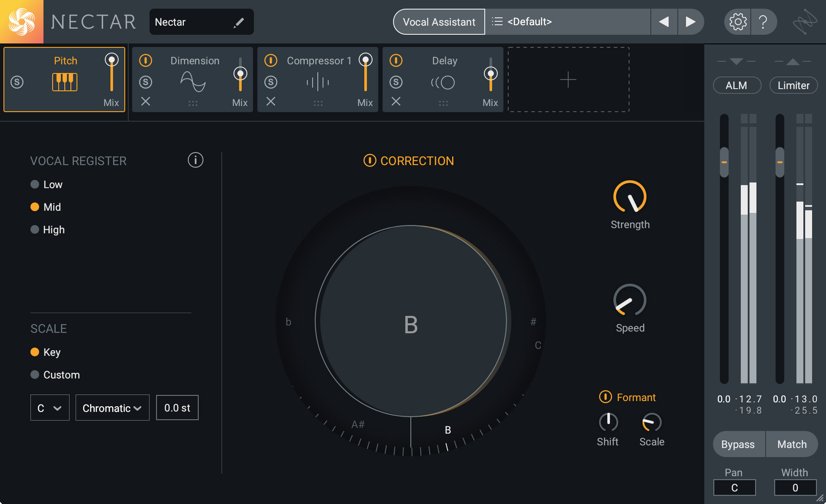This screenshot has width=826, height=504.
Task: Disable the Formant section
Action: 606,397
